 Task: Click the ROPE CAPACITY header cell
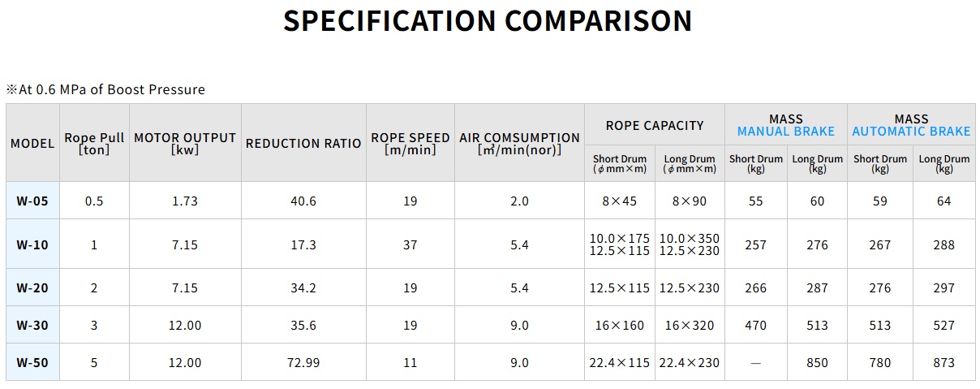pyautogui.click(x=655, y=125)
